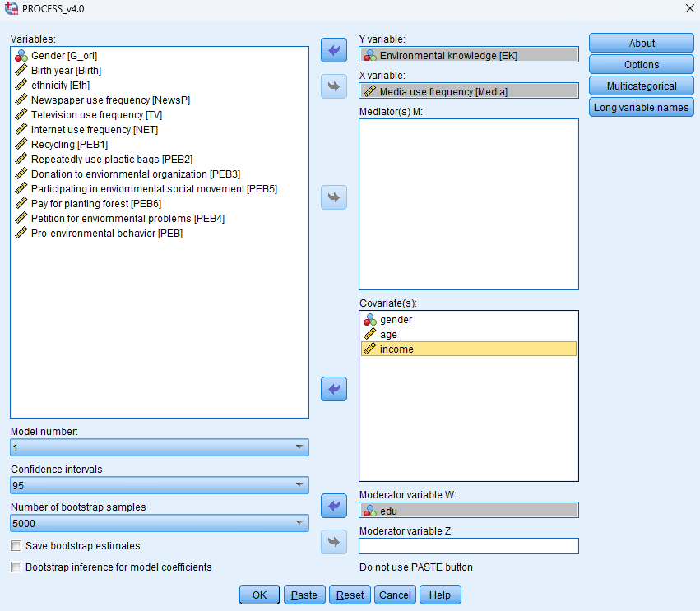Click the arrow button beside Y variable
Viewport: 700px width, 611px height.
(333, 50)
